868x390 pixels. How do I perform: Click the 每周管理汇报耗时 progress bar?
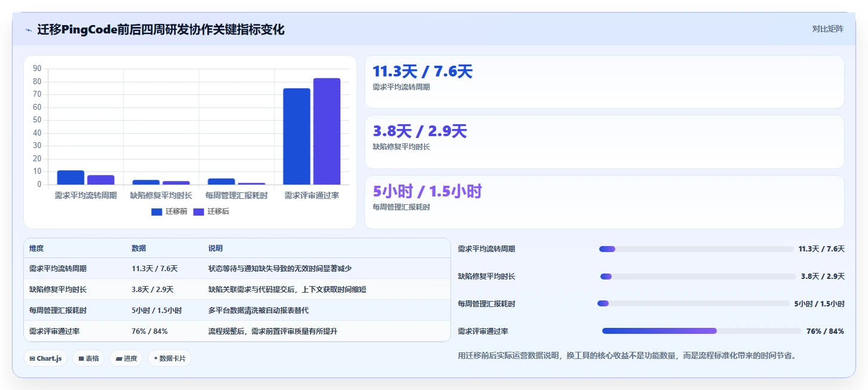(x=694, y=303)
